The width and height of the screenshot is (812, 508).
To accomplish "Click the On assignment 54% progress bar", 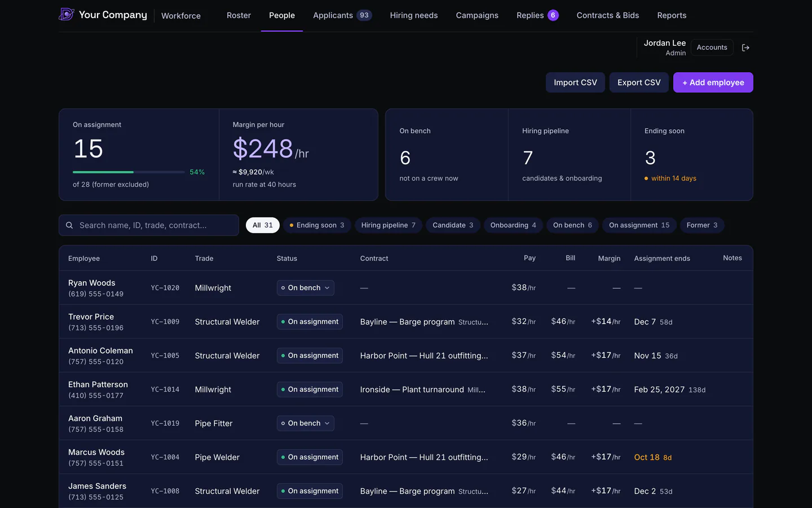I will 129,172.
